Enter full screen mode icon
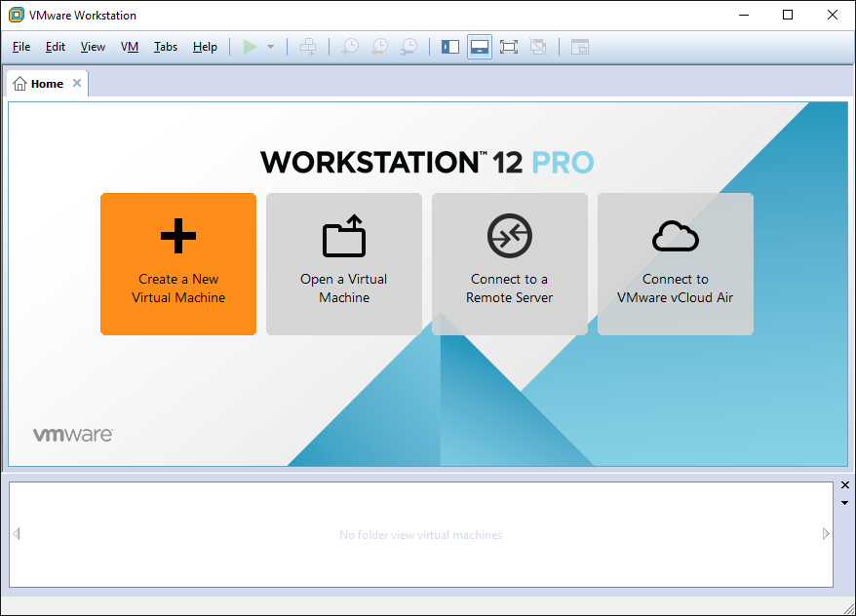 pos(509,47)
